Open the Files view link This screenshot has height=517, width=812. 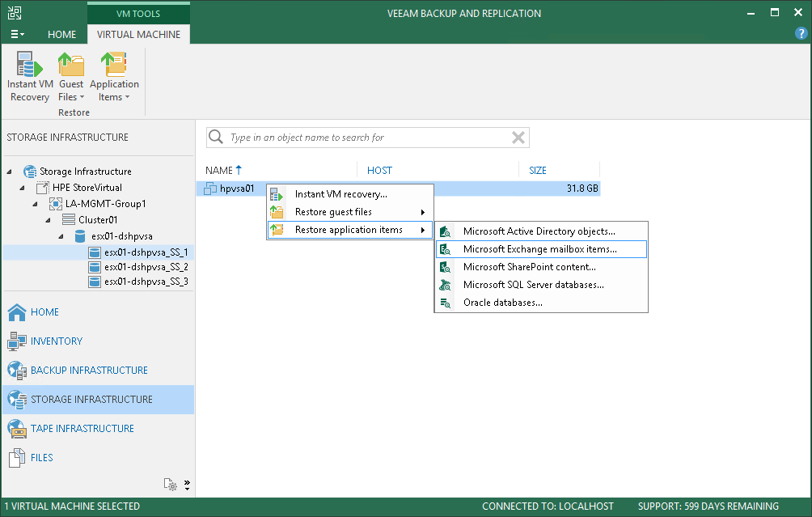[41, 457]
